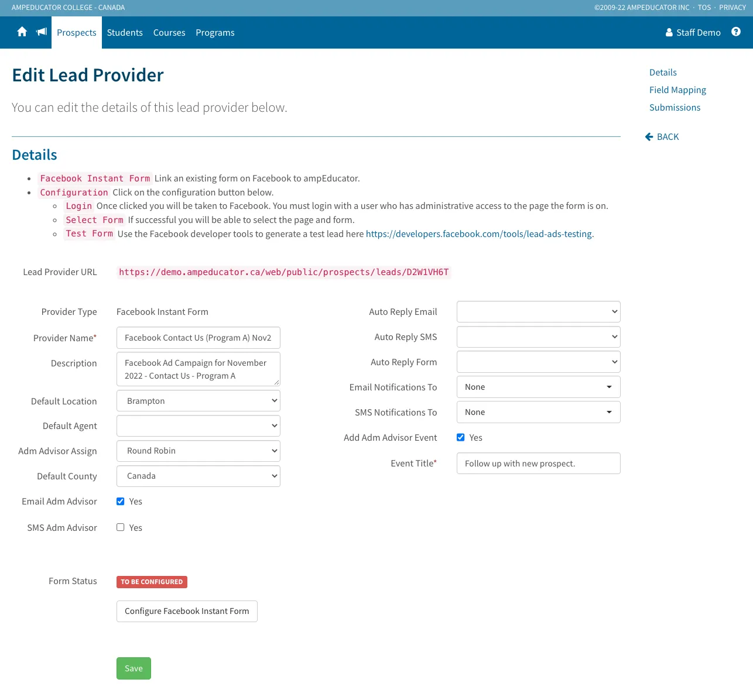Expand Email Notifications To dropdown
The width and height of the screenshot is (753, 700).
pos(539,387)
